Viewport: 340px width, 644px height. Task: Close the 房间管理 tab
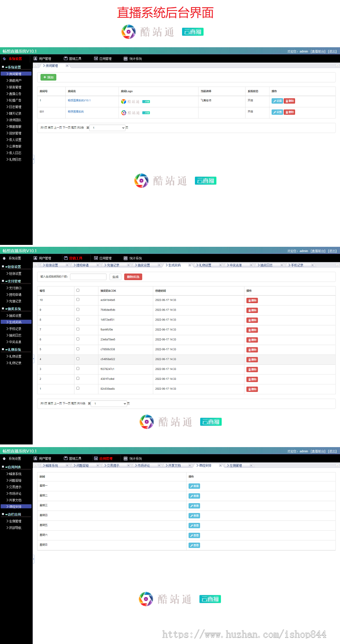67,66
